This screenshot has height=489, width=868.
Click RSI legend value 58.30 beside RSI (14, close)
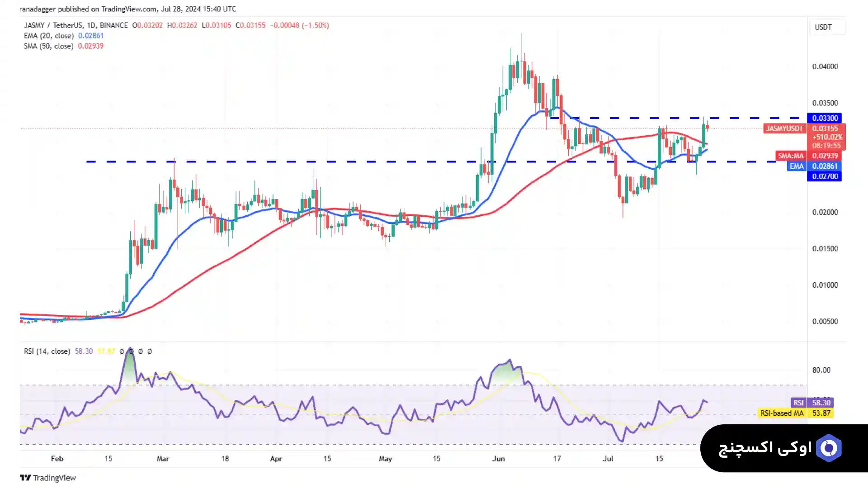(x=84, y=351)
